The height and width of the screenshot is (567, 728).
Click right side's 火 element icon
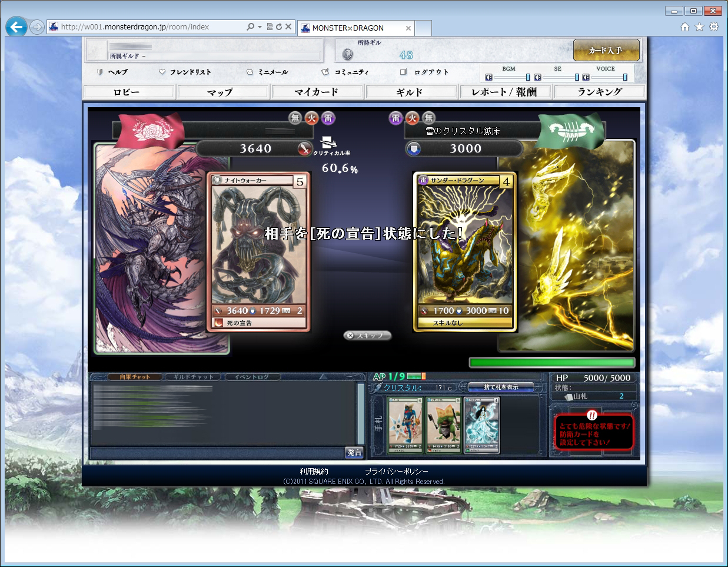[413, 118]
